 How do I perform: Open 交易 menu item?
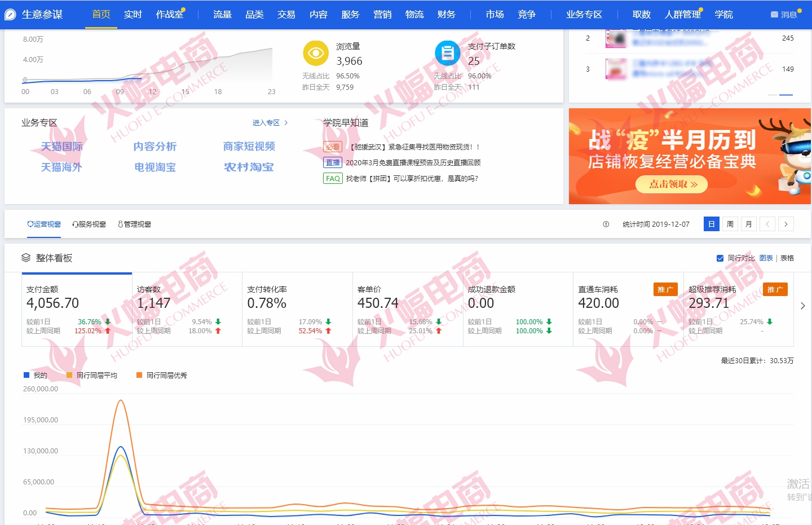(x=286, y=14)
